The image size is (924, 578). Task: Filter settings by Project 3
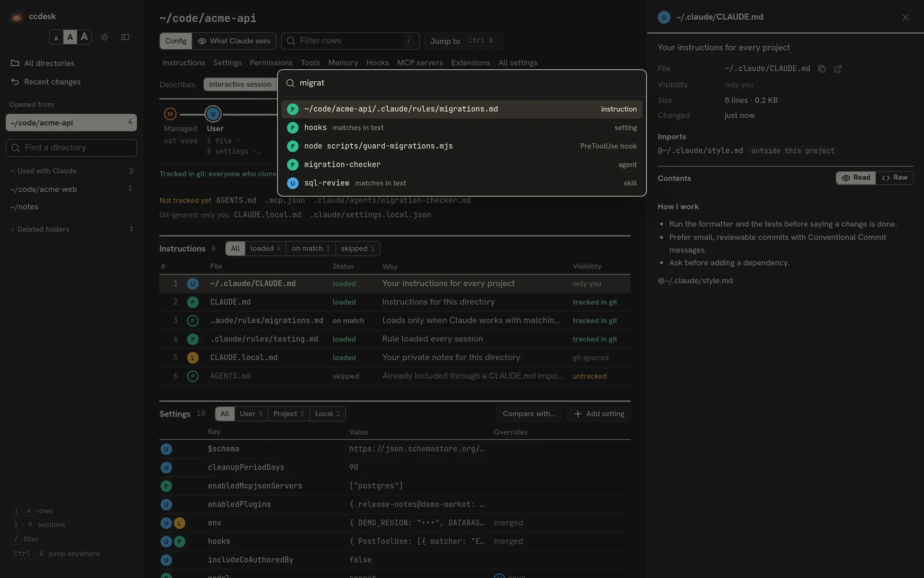click(x=288, y=414)
